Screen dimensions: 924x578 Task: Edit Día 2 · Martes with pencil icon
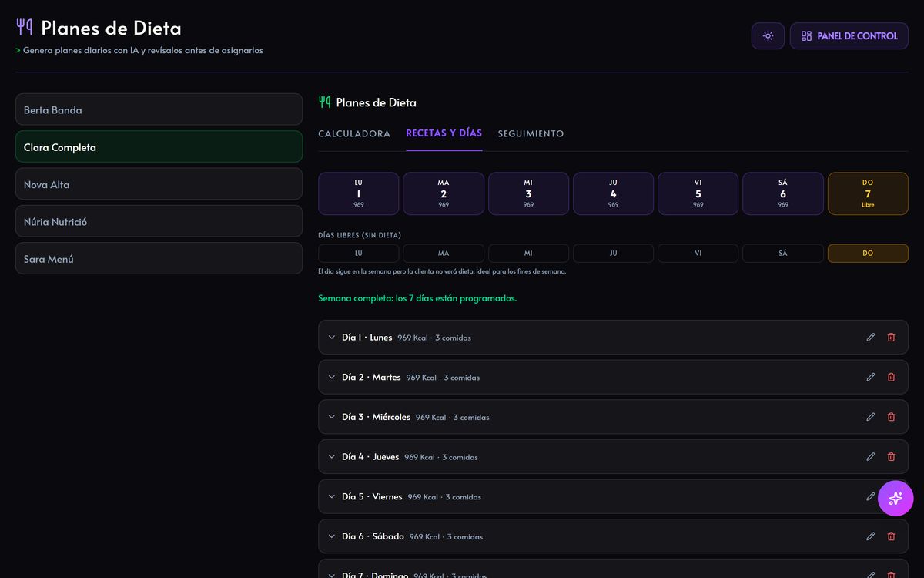click(871, 377)
